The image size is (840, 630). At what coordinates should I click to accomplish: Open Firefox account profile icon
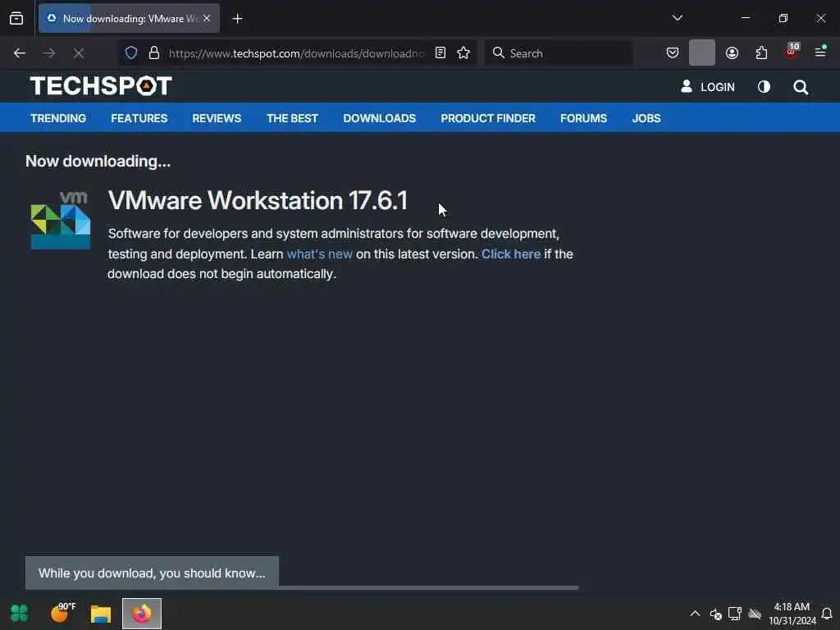point(732,52)
